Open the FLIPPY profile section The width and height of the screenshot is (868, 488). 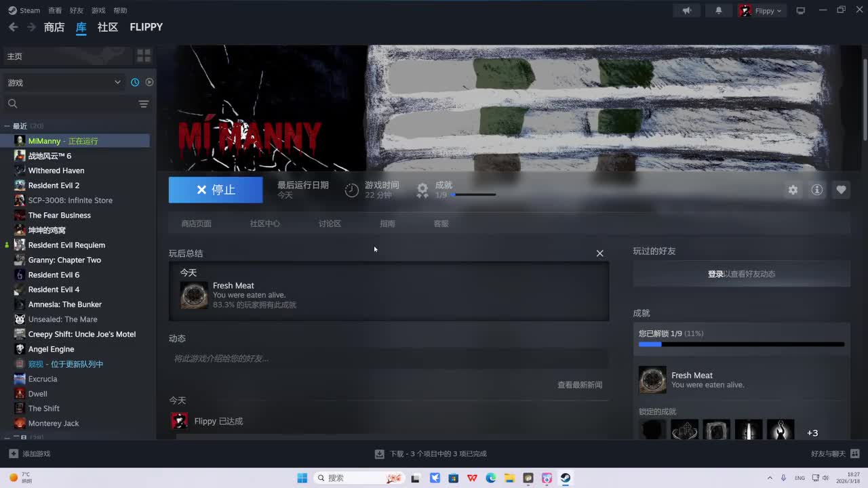point(146,27)
